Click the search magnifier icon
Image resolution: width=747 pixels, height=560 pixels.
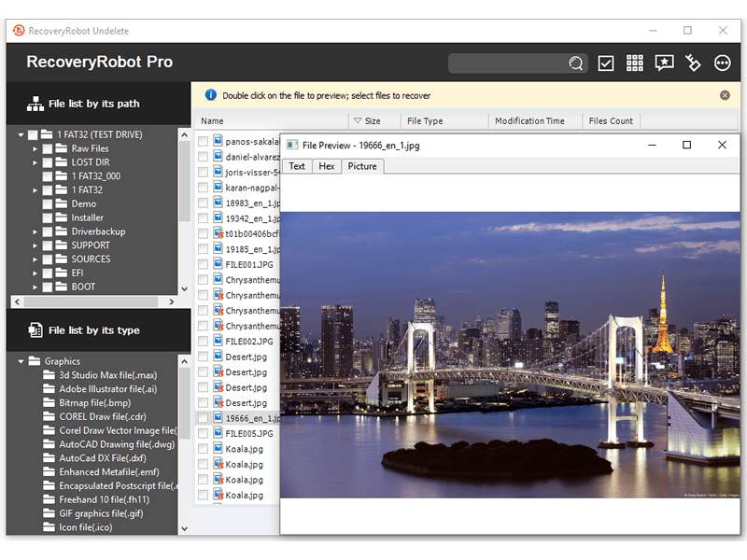pos(576,63)
